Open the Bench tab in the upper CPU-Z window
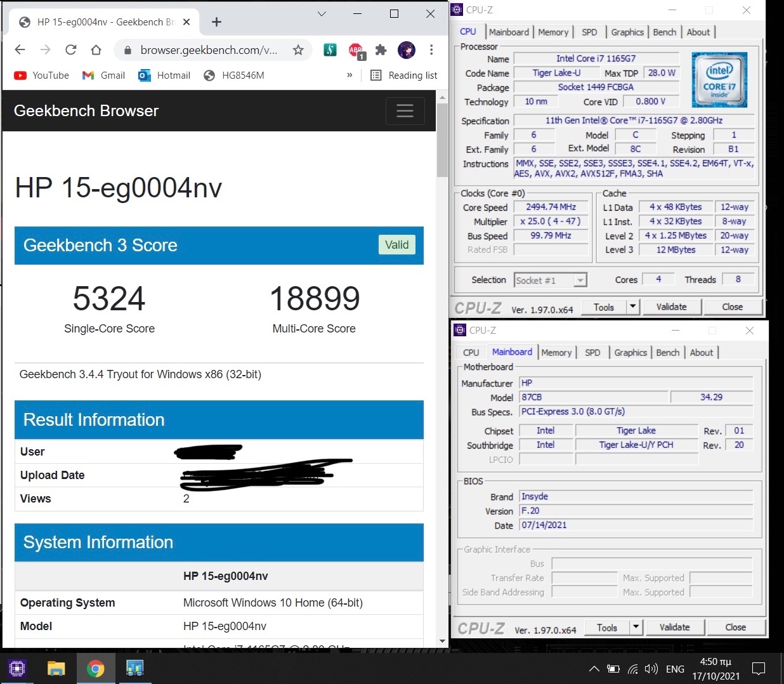This screenshot has width=784, height=684. pos(665,32)
